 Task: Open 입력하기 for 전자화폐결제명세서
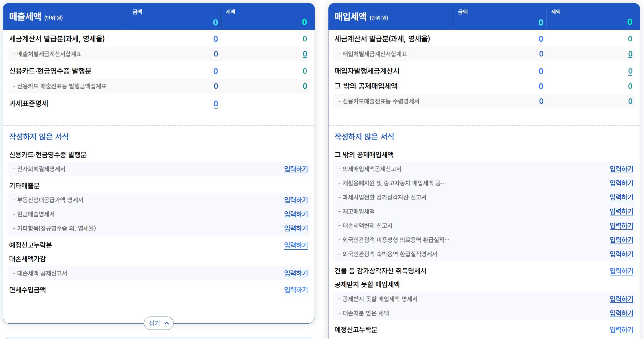296,169
